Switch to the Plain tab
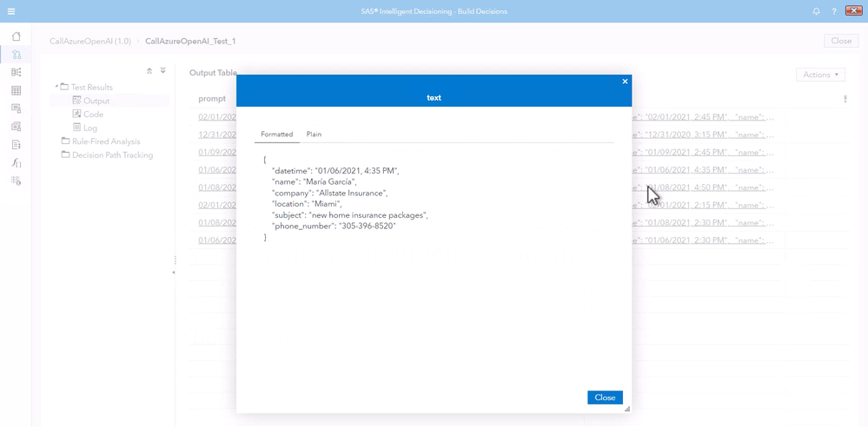This screenshot has width=868, height=427. coord(314,135)
